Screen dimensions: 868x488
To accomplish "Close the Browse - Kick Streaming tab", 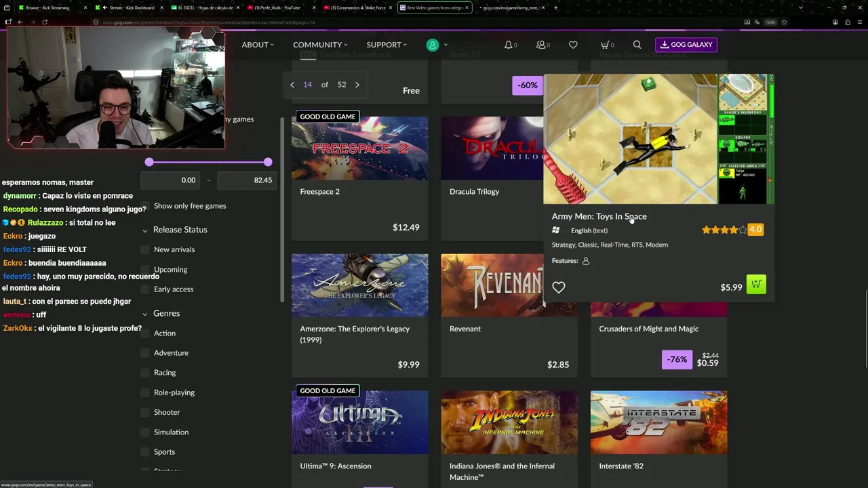I will click(x=86, y=7).
